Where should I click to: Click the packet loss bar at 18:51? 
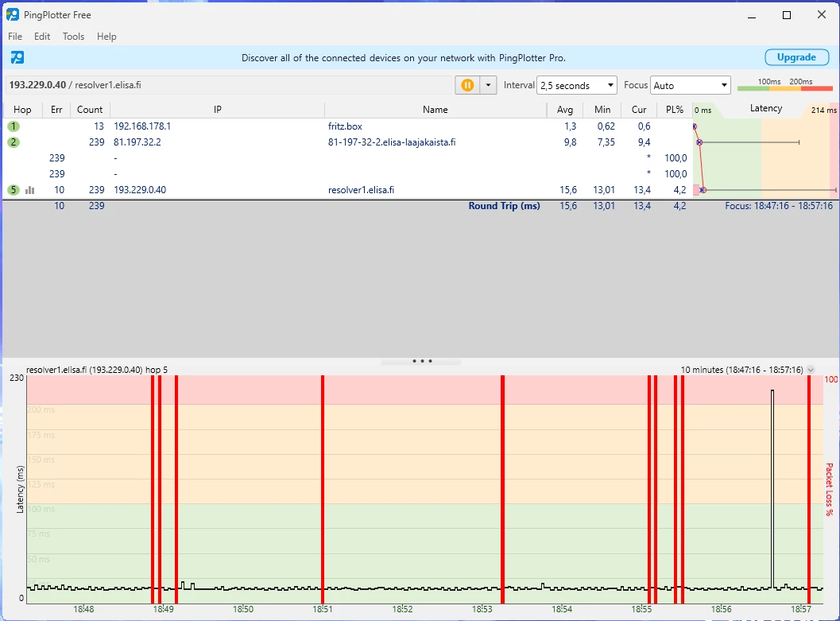pos(323,489)
